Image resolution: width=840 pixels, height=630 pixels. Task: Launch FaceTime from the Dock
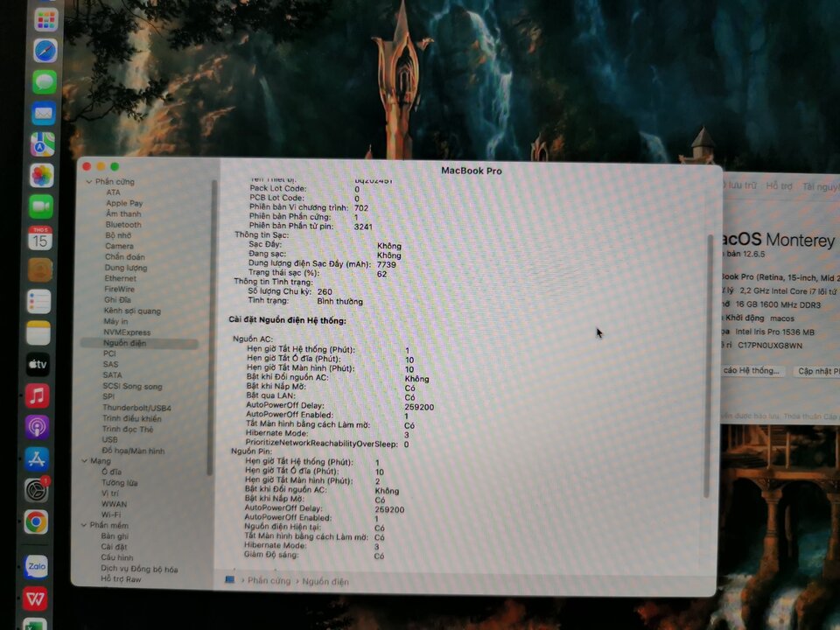[x=41, y=206]
